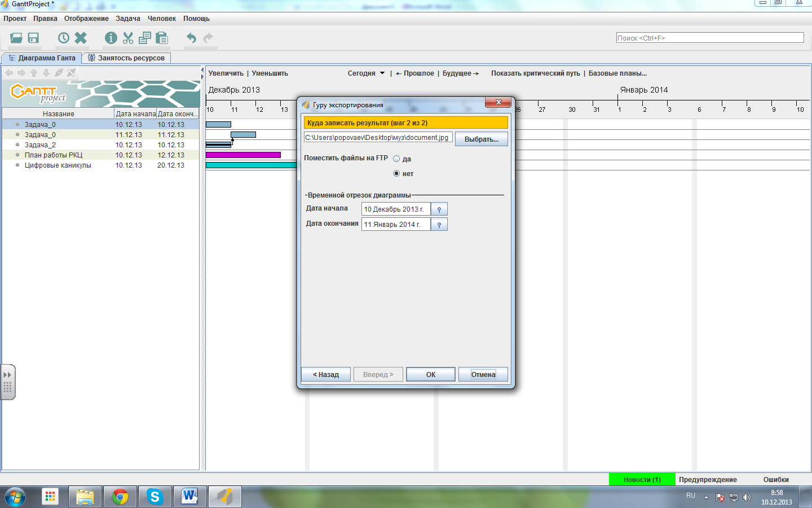Click the open project folder icon

(16, 38)
